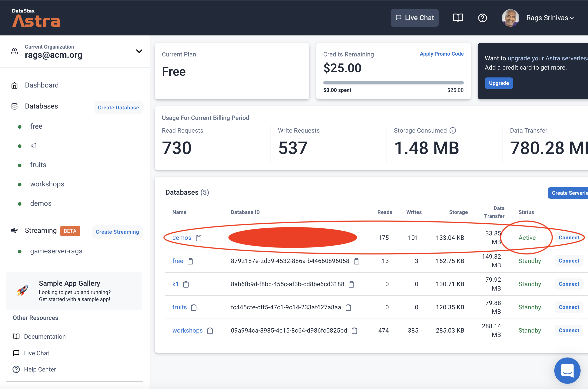Screen dimensions: 588x389
Task: Click Apply Promo Code link
Action: 441,54
